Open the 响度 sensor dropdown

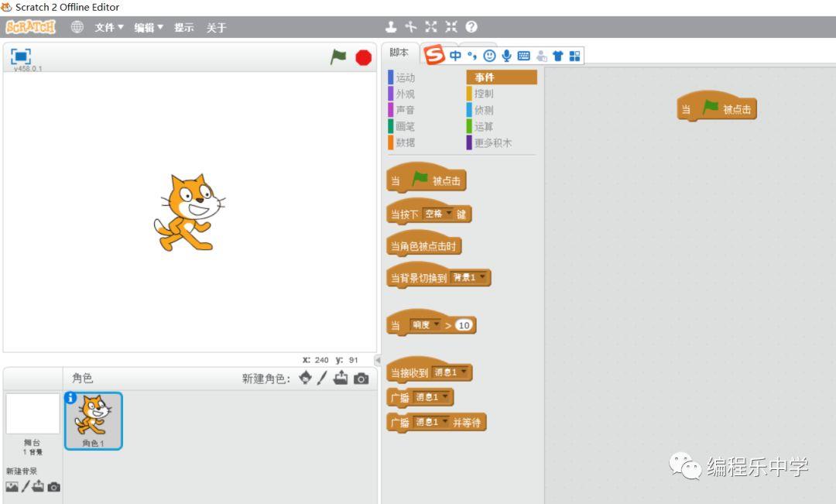coord(425,325)
